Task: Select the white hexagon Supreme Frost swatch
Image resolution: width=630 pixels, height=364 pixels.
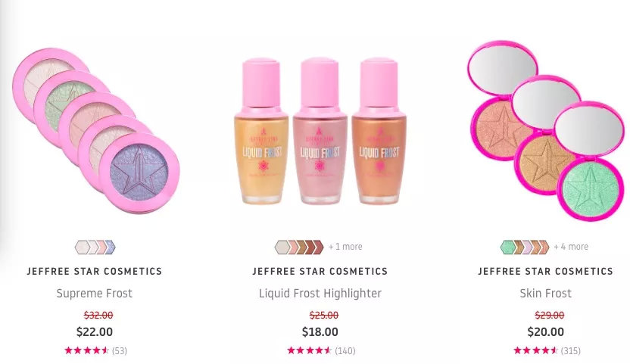Action: point(82,247)
